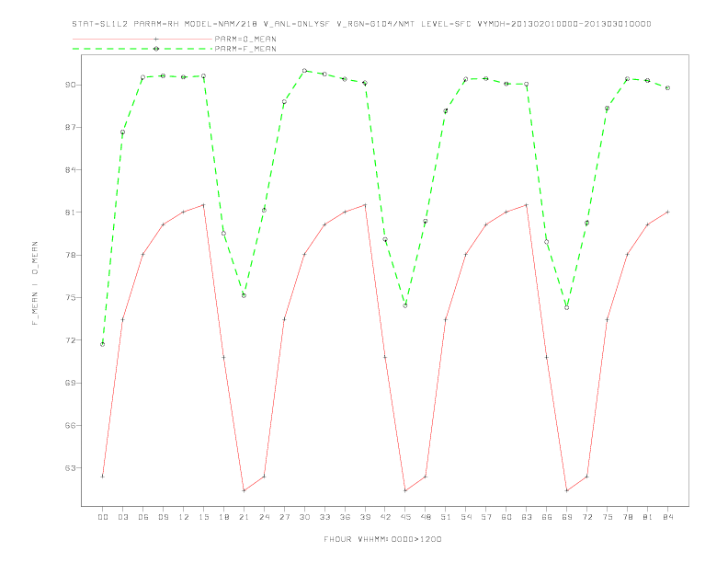Click x-axis forecast hour label 33
Screen dimensions: 728x563
click(324, 517)
